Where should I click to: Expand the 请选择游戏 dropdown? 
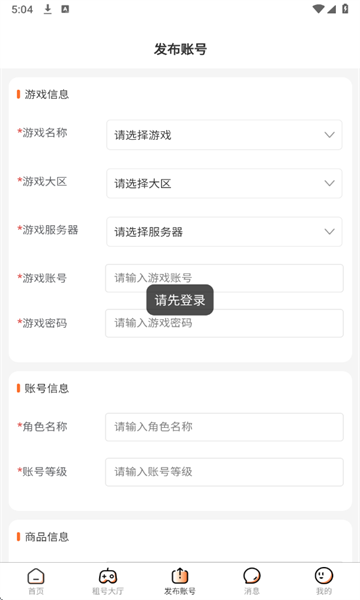tap(224, 135)
